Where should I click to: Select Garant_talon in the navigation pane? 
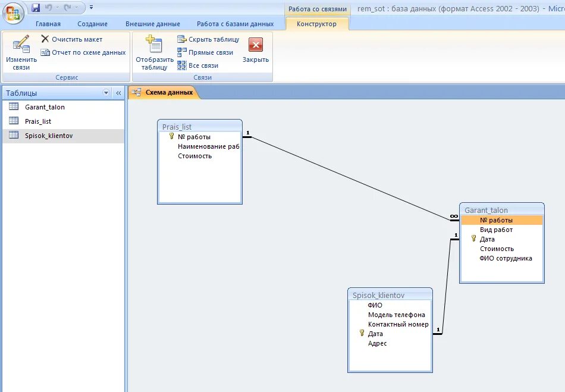pyautogui.click(x=64, y=107)
